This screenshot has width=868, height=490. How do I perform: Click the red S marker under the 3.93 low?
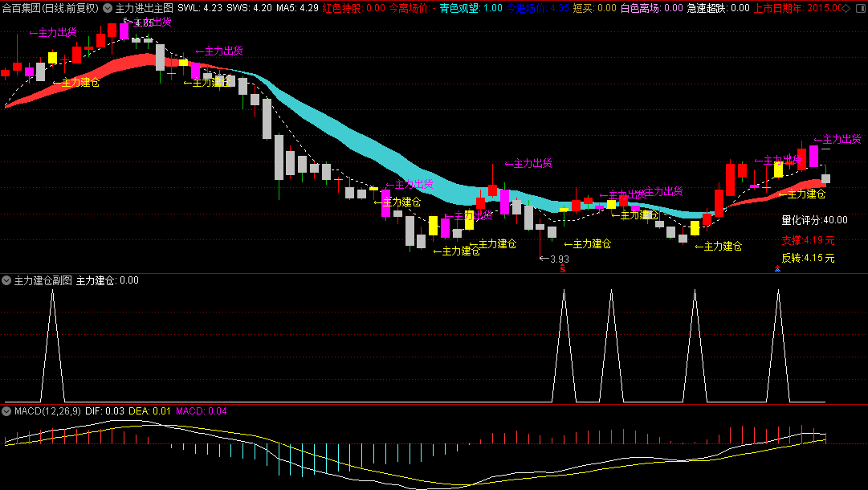pos(562,269)
